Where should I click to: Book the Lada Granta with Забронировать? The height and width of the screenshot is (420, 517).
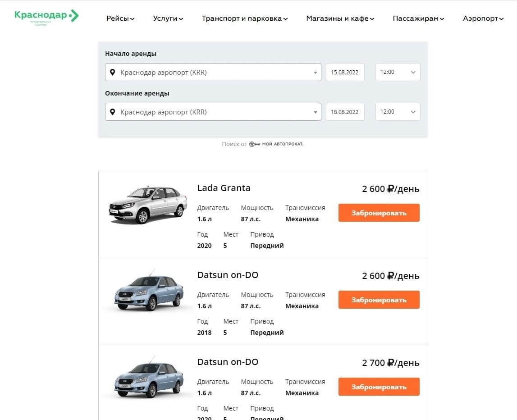pyautogui.click(x=379, y=213)
